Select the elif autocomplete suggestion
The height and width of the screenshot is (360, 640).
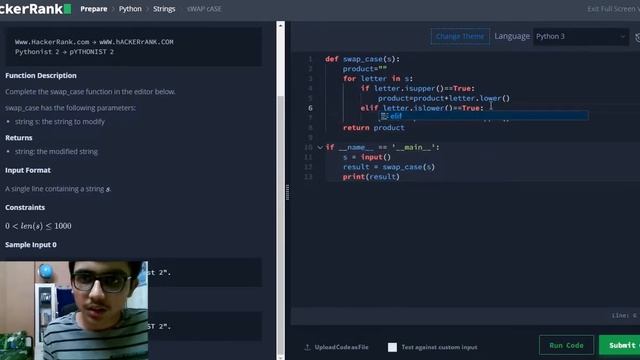484,116
